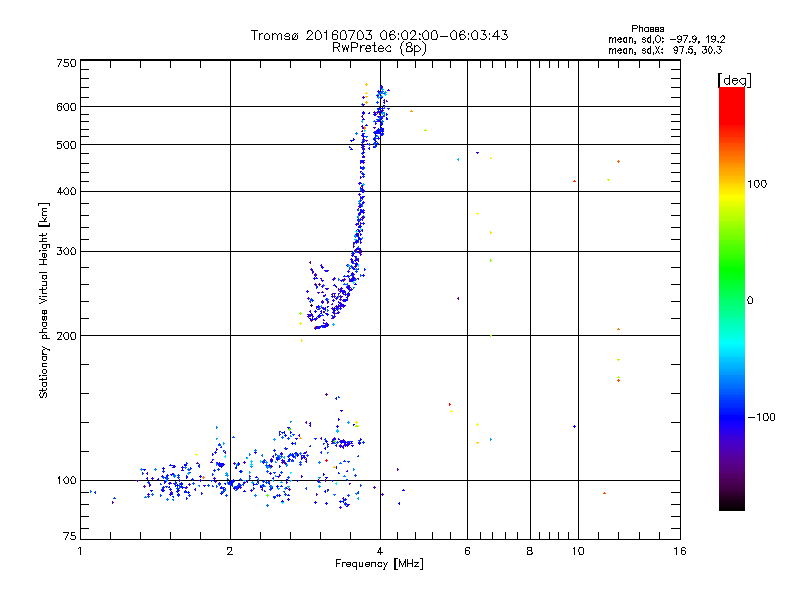Screen dimensions: 800x600
Task: Click the plot title 'Tromsø 20160703 06:02:00-06:03:43'
Action: (x=379, y=35)
